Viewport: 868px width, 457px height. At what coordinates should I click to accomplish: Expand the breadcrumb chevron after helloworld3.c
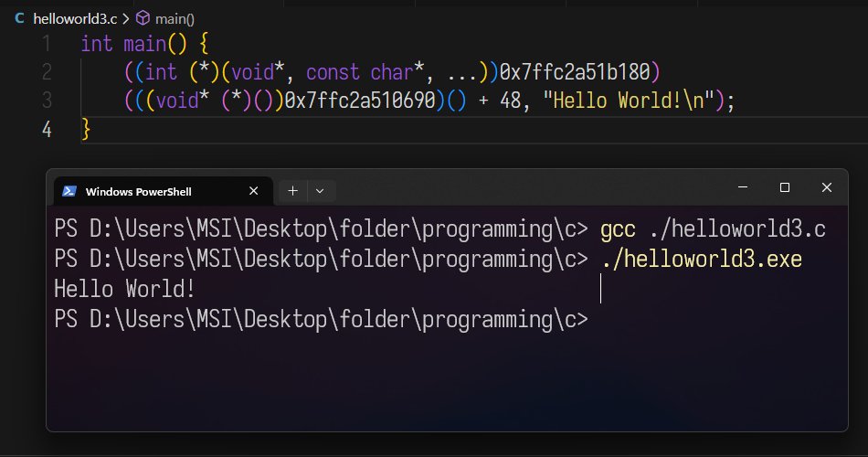[126, 19]
